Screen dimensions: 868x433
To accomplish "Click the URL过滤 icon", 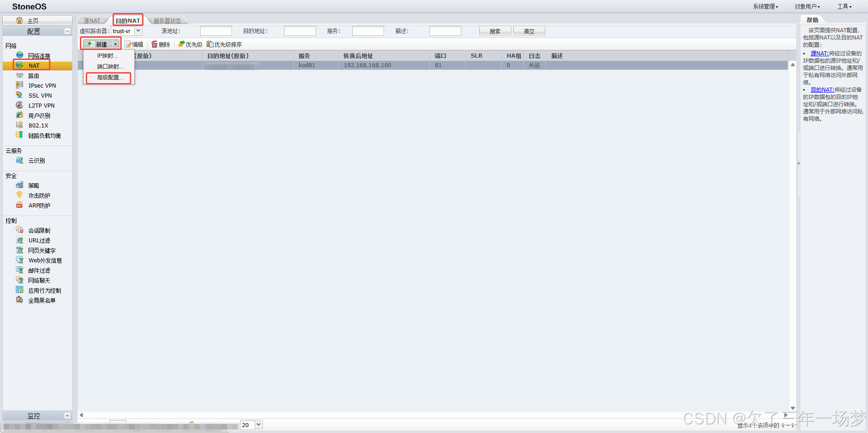I will (20, 240).
